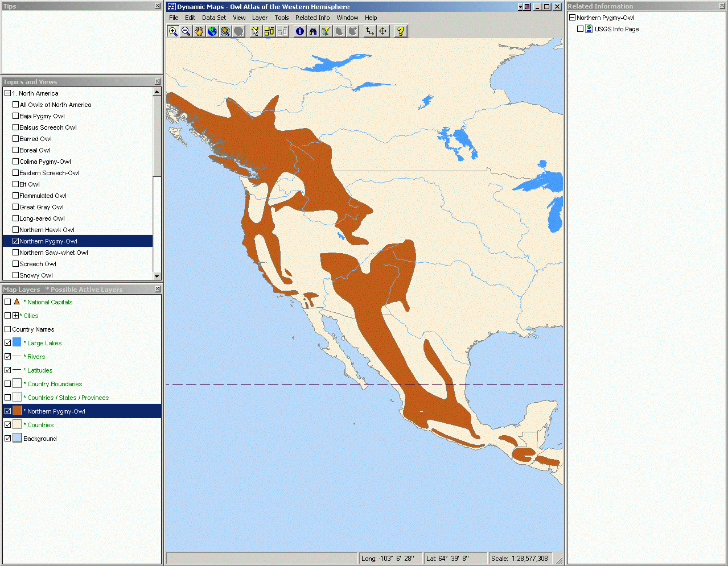Image resolution: width=728 pixels, height=566 pixels.
Task: Open the Layer menu
Action: (260, 18)
